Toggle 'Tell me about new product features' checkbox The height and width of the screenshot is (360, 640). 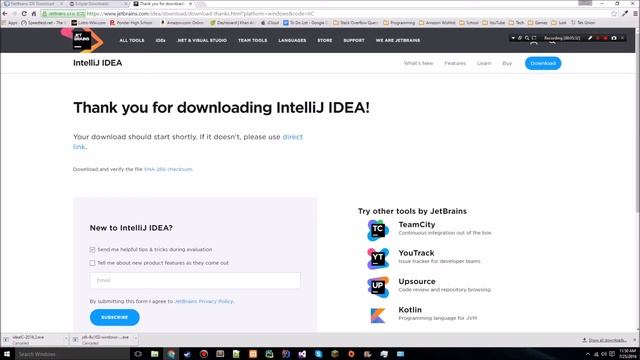92,263
